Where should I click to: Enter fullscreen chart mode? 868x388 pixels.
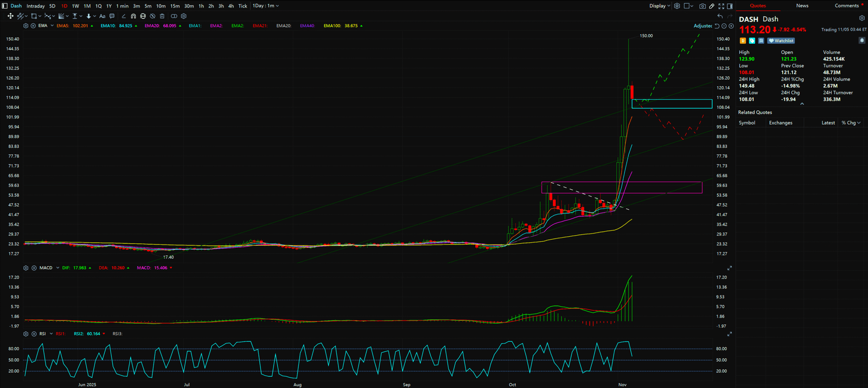(721, 6)
